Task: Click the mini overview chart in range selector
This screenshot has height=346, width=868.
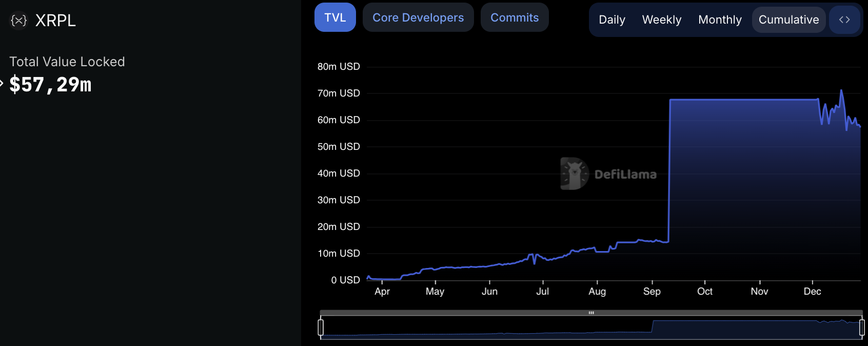Action: pos(591,328)
